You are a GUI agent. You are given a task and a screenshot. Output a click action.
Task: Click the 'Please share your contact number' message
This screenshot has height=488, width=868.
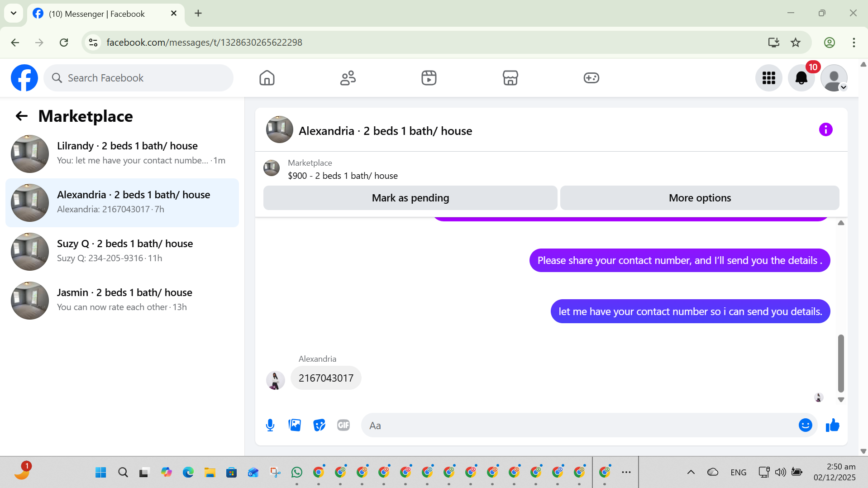click(679, 260)
